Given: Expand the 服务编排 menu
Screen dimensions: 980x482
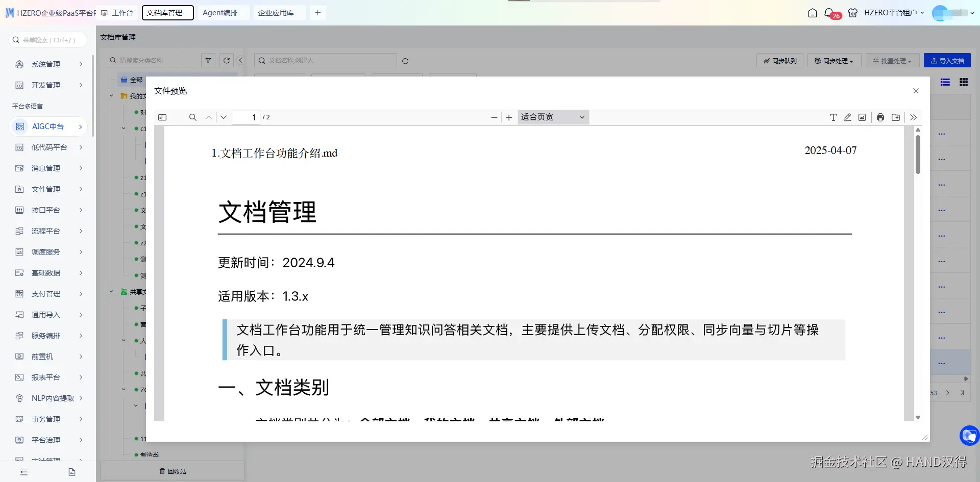Looking at the screenshot, I should point(48,336).
